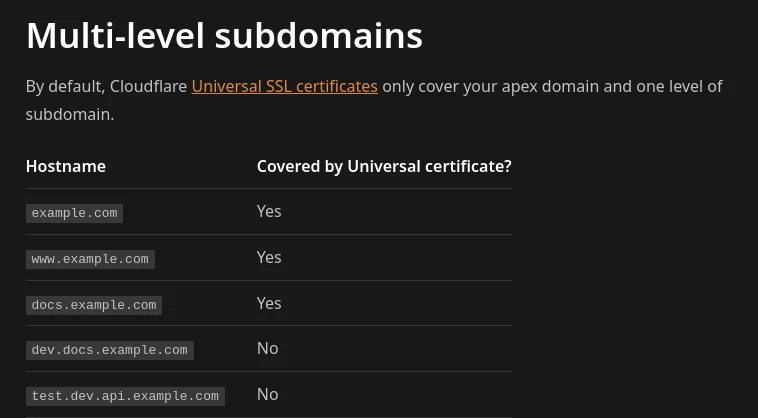Image resolution: width=758 pixels, height=418 pixels.
Task: Click 'Yes' in the example.com row
Action: click(x=269, y=211)
